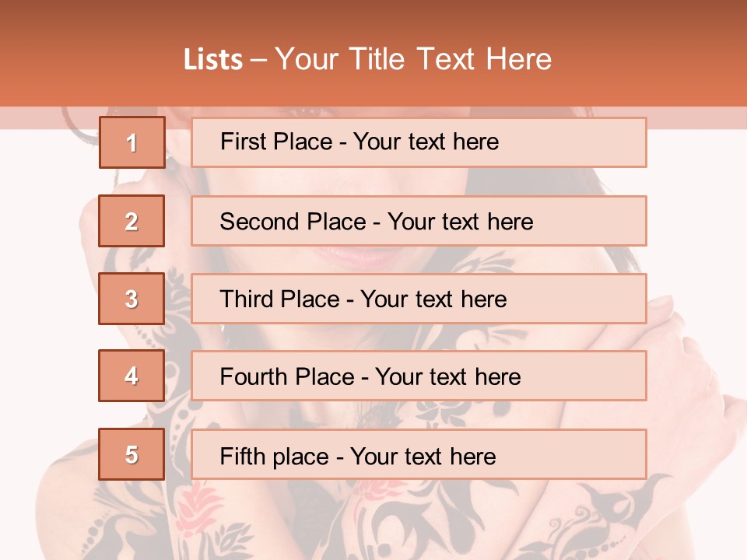This screenshot has height=560, width=747.
Task: Click the Third Place text placeholder
Action: tap(419, 299)
